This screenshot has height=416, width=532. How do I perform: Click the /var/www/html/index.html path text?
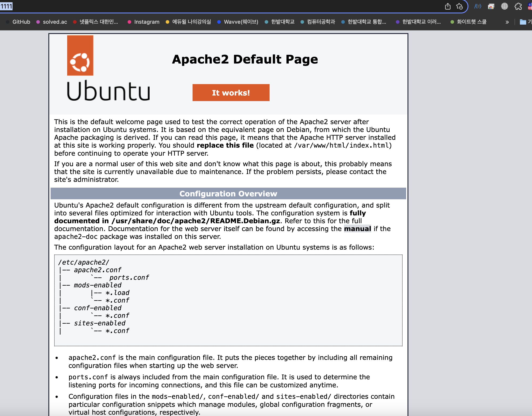click(341, 145)
